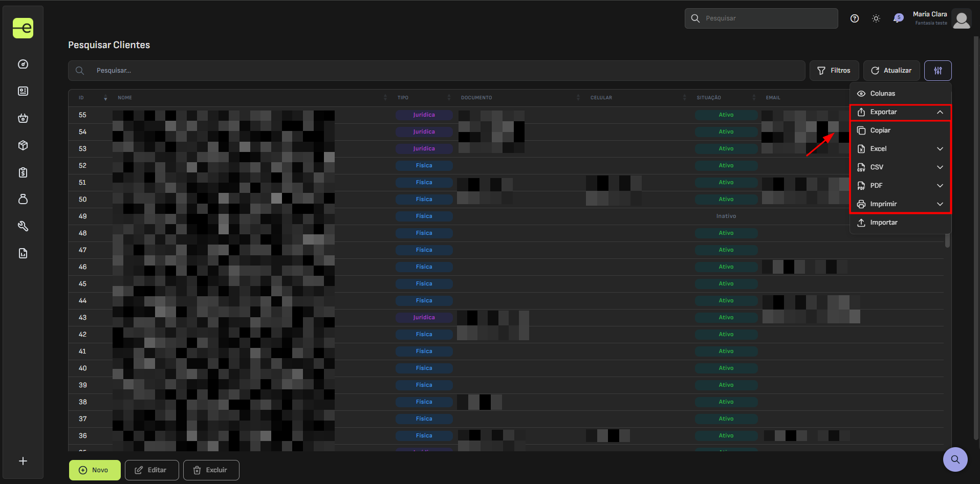Click the Inativo status in row 49

[726, 216]
